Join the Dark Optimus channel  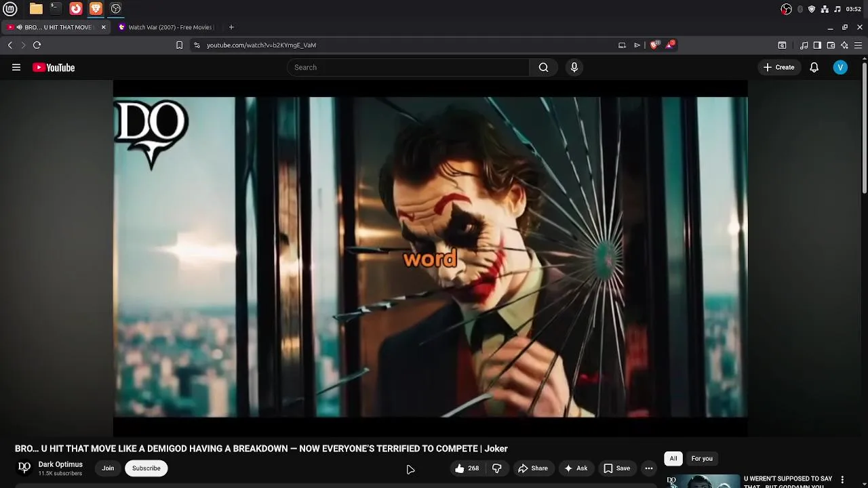(108, 468)
